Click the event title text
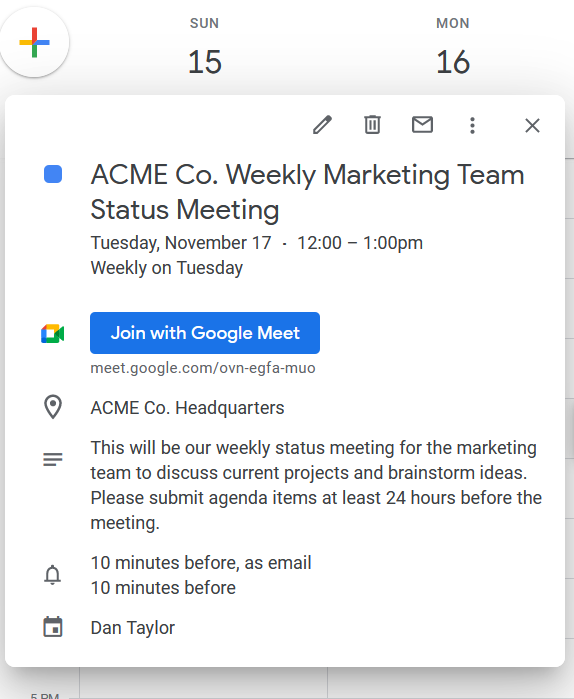This screenshot has height=699, width=574. coord(308,192)
